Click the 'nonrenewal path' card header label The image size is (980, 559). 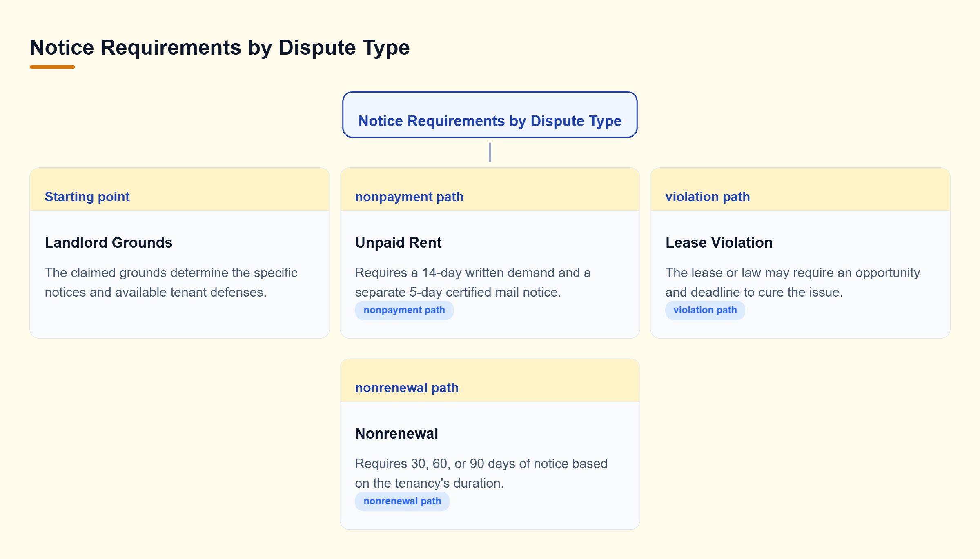[407, 388]
